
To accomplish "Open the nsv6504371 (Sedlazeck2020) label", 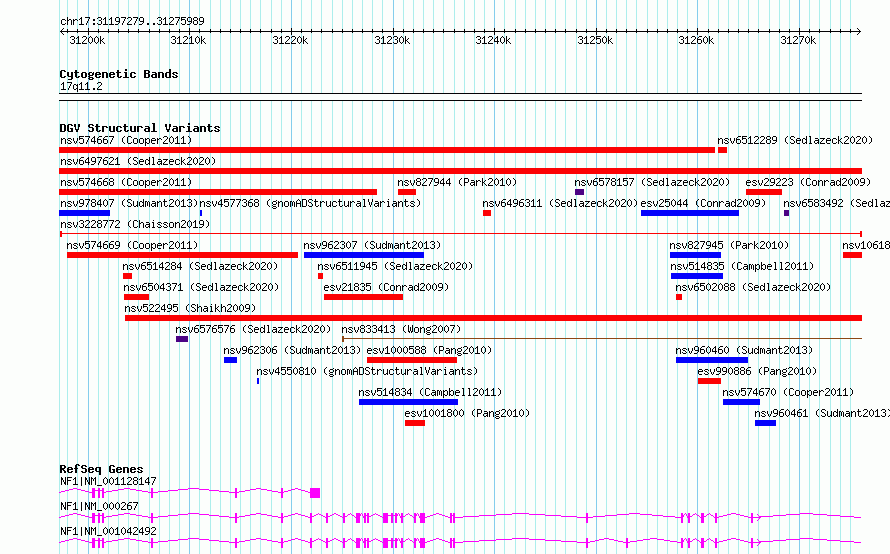I will pyautogui.click(x=201, y=287).
